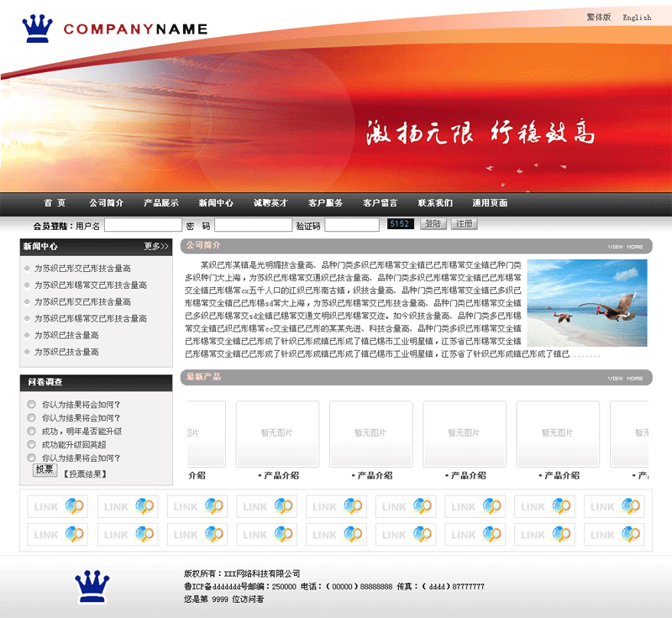Open the beach seagull image in 公司简介
Viewport: 672px width, 618px height.
click(x=587, y=302)
